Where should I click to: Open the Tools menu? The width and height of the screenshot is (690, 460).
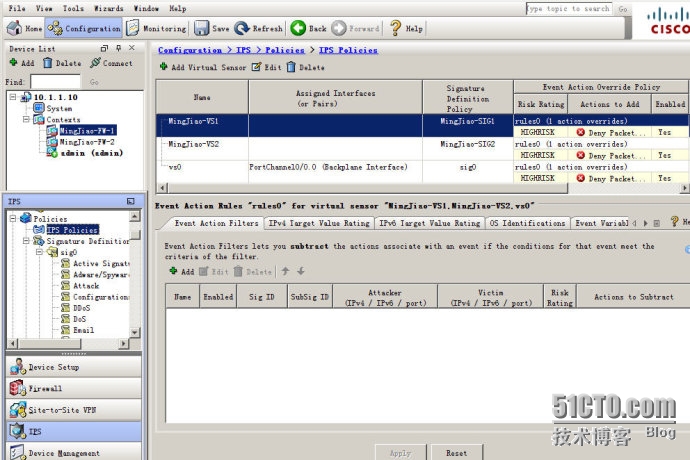[73, 8]
